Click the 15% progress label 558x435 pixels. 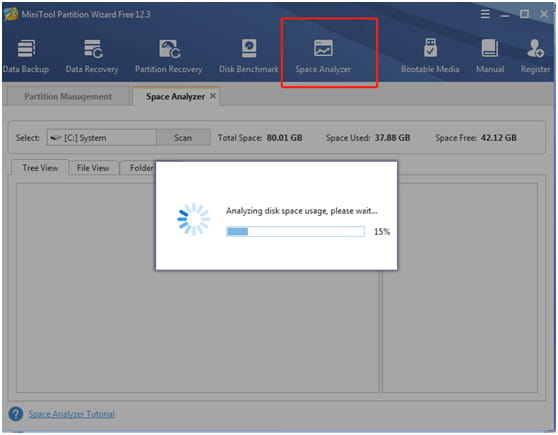pos(381,232)
